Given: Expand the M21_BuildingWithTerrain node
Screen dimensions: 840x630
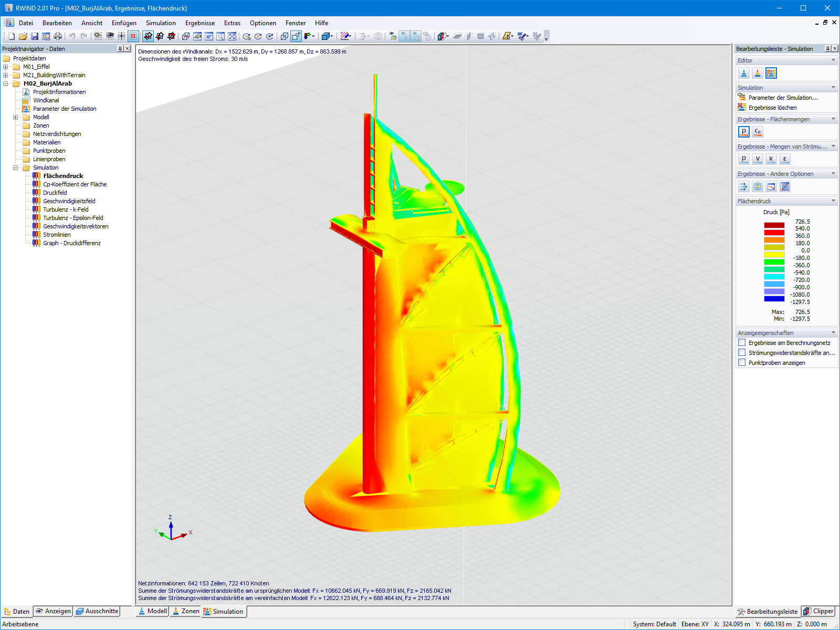Looking at the screenshot, I should [x=6, y=75].
